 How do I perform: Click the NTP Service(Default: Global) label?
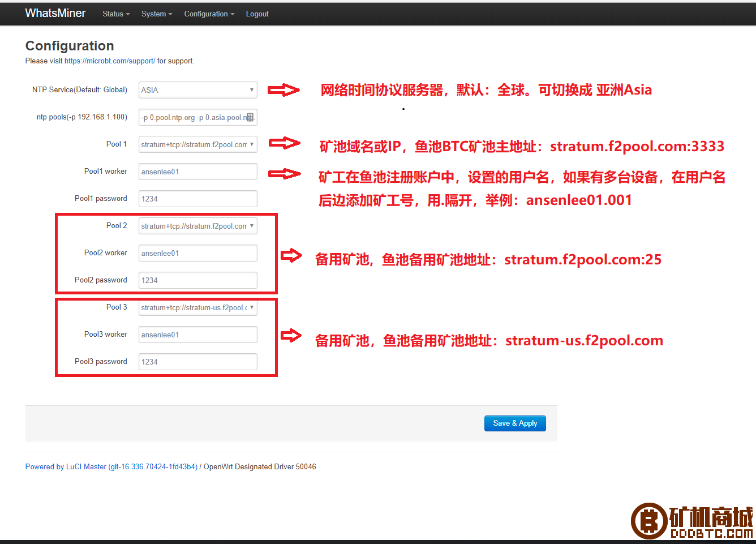click(x=80, y=89)
